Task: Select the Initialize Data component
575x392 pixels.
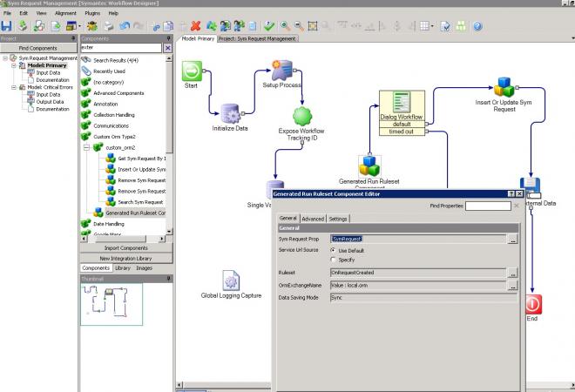Action: [230, 113]
